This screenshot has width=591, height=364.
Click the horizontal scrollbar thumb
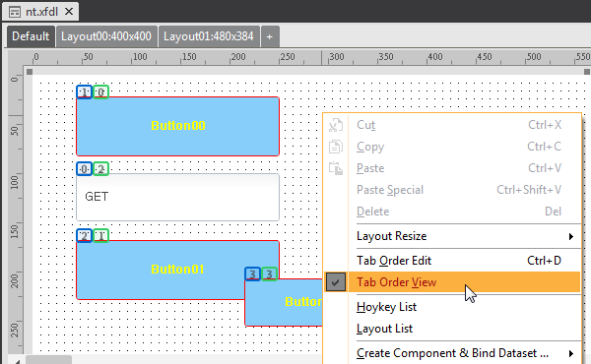tap(48, 359)
